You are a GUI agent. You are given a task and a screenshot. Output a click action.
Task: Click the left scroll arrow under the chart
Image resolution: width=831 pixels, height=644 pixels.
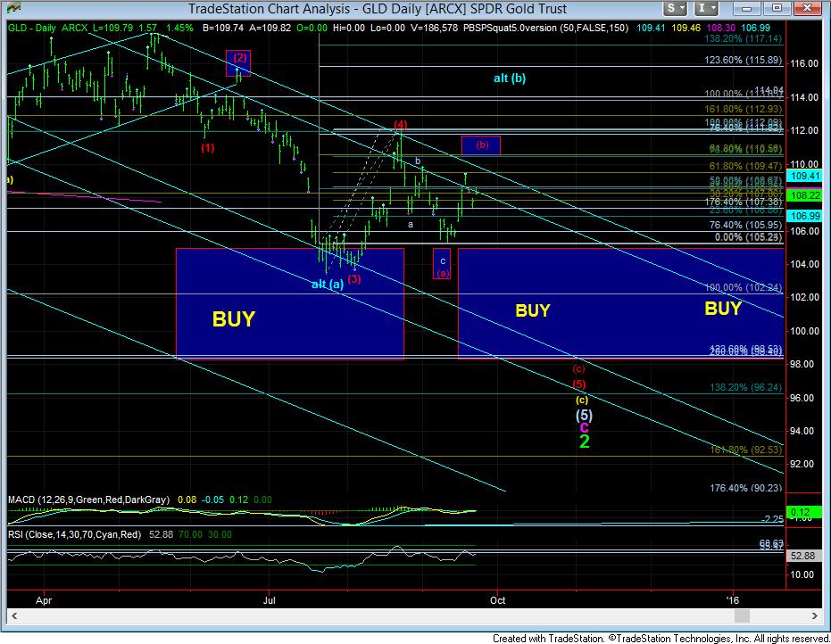[14, 616]
